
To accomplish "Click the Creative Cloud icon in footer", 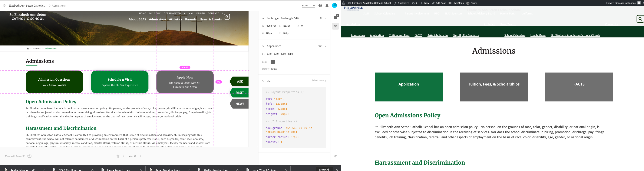I will click(x=30, y=156).
